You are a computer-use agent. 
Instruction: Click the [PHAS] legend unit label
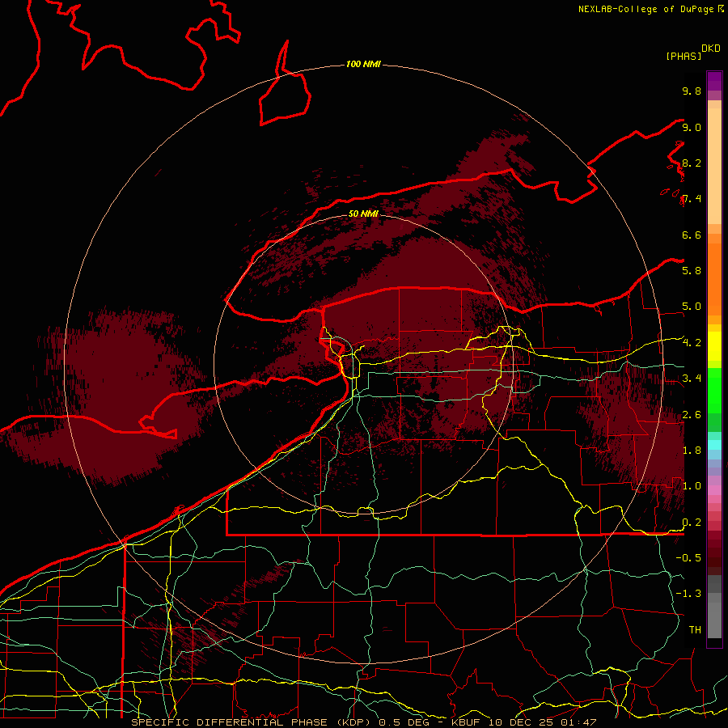[x=684, y=56]
